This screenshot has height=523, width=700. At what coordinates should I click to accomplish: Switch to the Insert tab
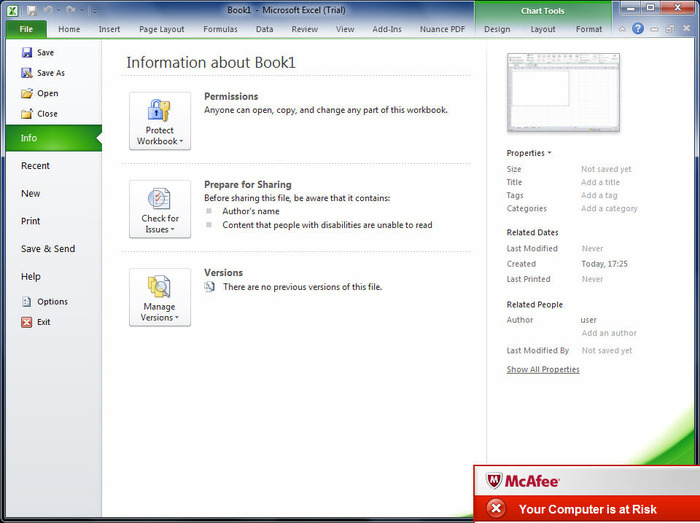click(109, 29)
